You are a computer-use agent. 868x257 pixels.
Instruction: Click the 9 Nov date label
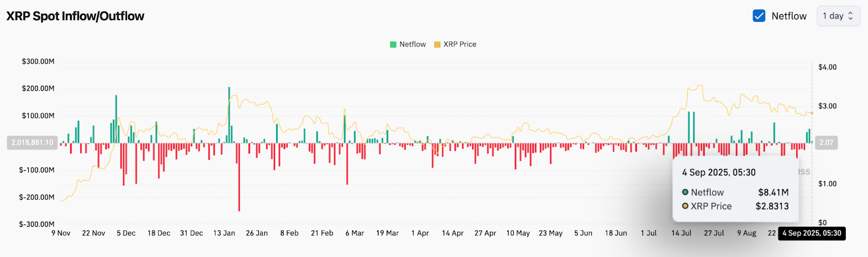point(61,233)
